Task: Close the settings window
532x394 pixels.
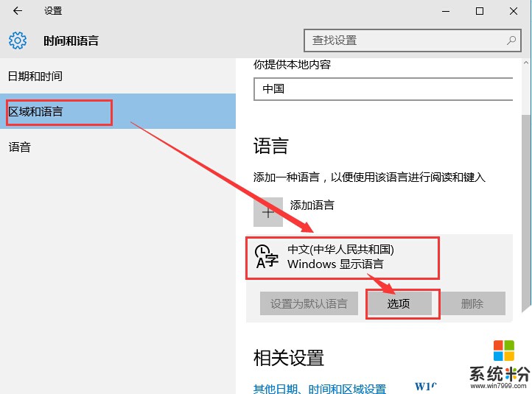Action: tap(514, 11)
